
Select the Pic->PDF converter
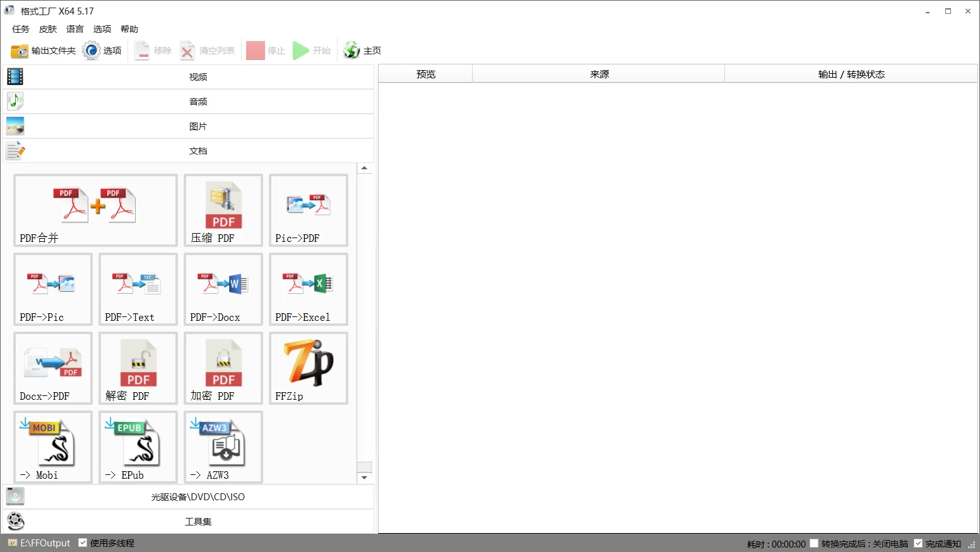[309, 210]
